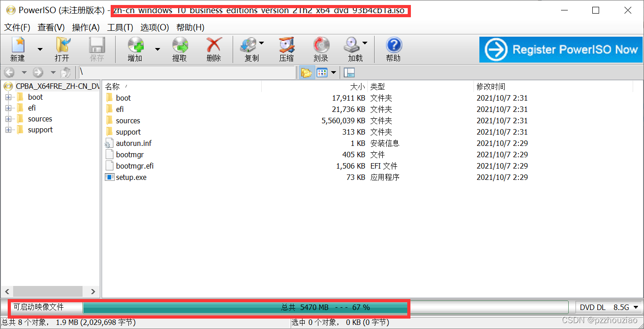Toggle the layout pane icon

349,73
